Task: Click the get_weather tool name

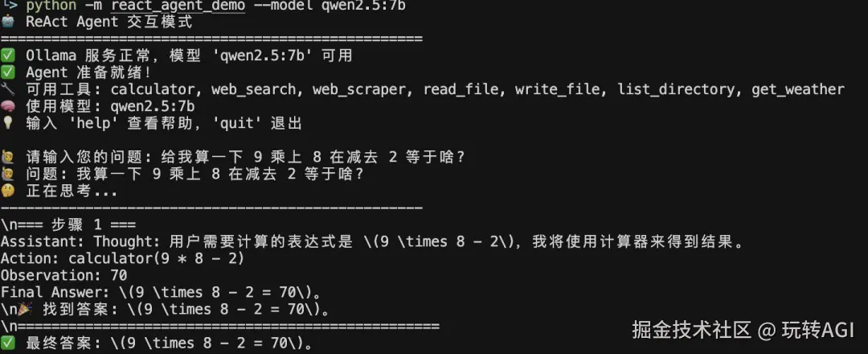Action: pos(798,89)
